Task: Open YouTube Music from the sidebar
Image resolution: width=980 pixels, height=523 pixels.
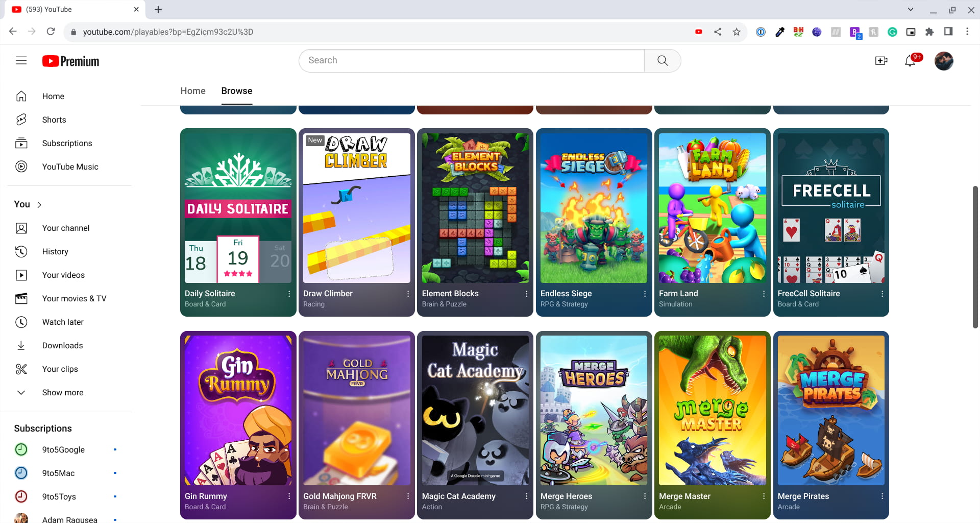Action: click(70, 167)
